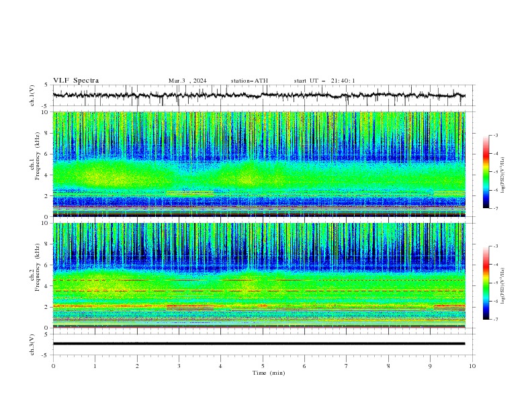
Task: Click the "6" kHz tick of ch.2 spectrogram
Action: pos(47,265)
